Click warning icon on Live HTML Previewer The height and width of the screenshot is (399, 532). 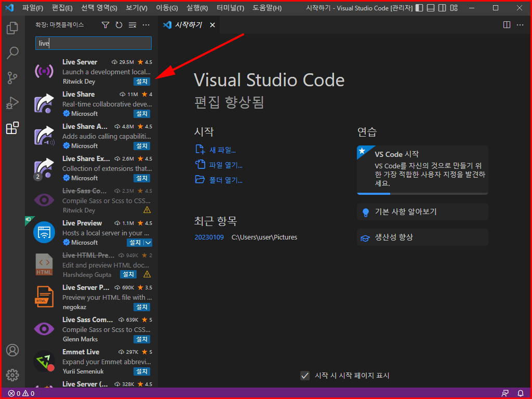click(x=147, y=274)
